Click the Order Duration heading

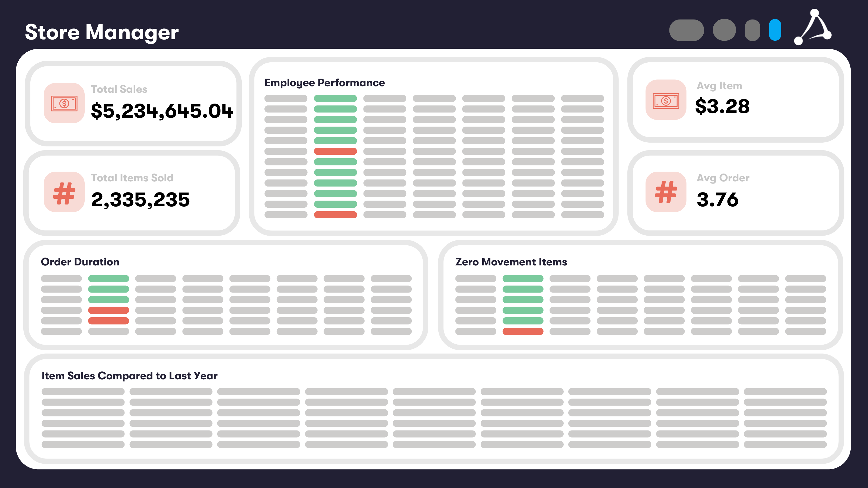tap(80, 262)
